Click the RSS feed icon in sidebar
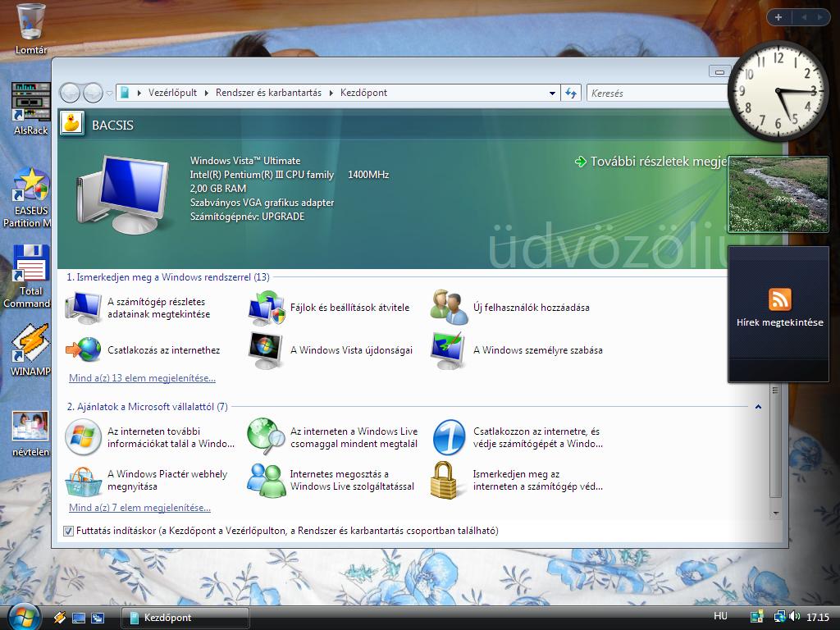The width and height of the screenshot is (840, 630). pyautogui.click(x=779, y=299)
